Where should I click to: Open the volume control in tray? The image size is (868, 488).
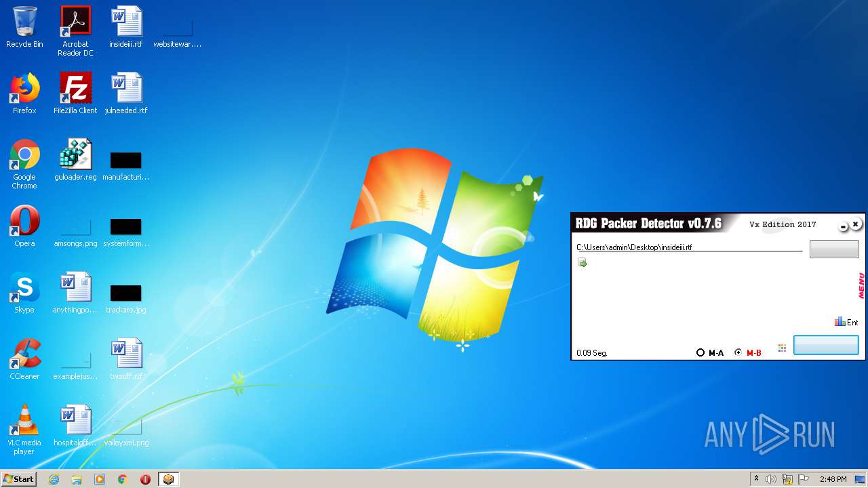coord(771,479)
